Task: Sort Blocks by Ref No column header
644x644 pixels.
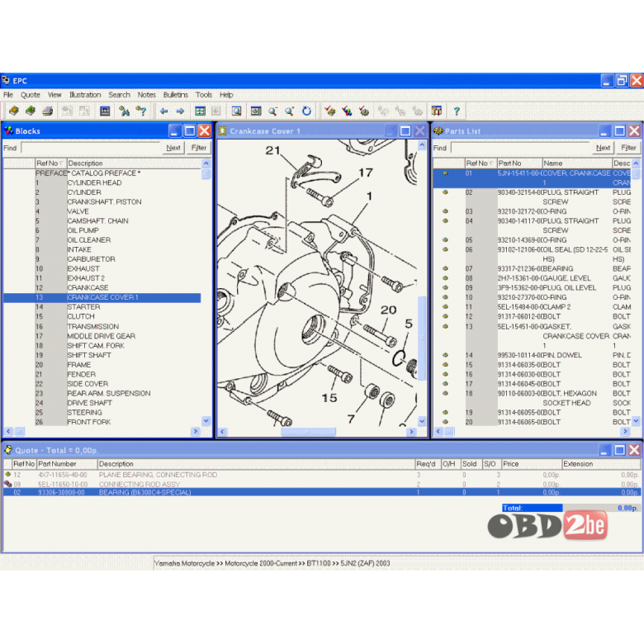Action: pos(50,163)
